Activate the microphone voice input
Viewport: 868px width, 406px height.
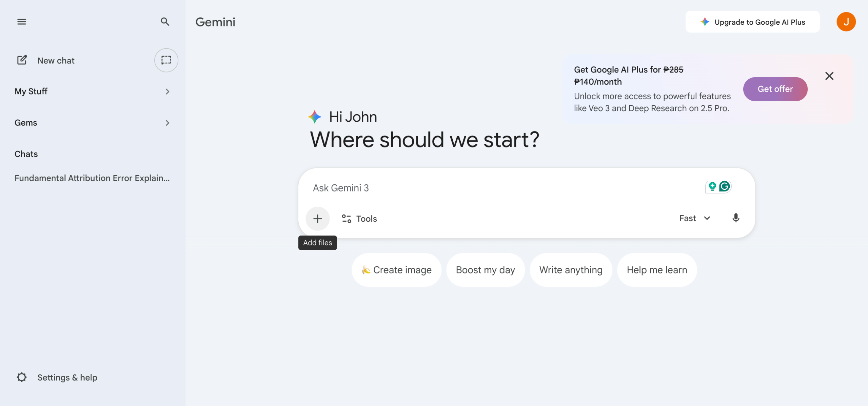point(735,218)
